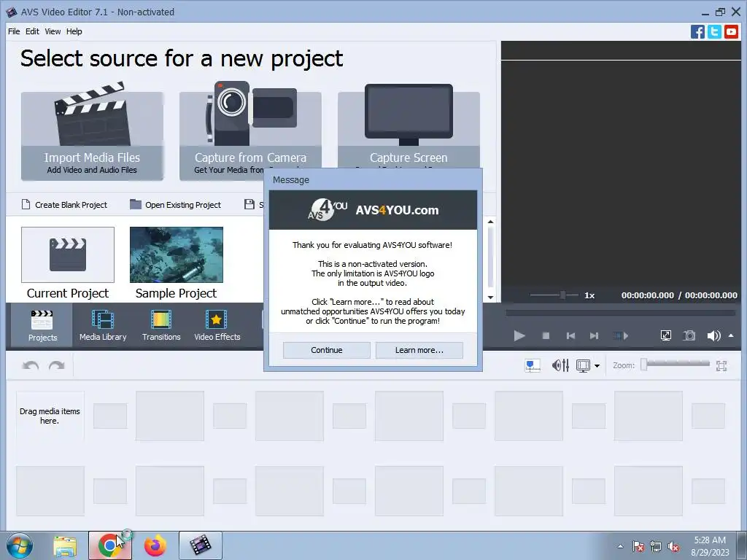Image resolution: width=747 pixels, height=560 pixels.
Task: Toggle full screen preview
Action: point(666,335)
